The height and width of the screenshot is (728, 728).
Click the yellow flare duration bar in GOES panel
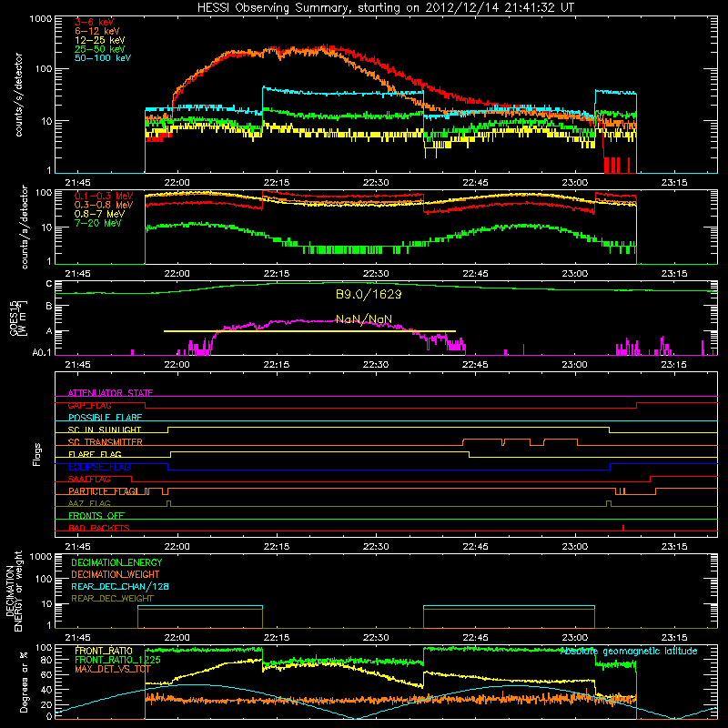[309, 331]
